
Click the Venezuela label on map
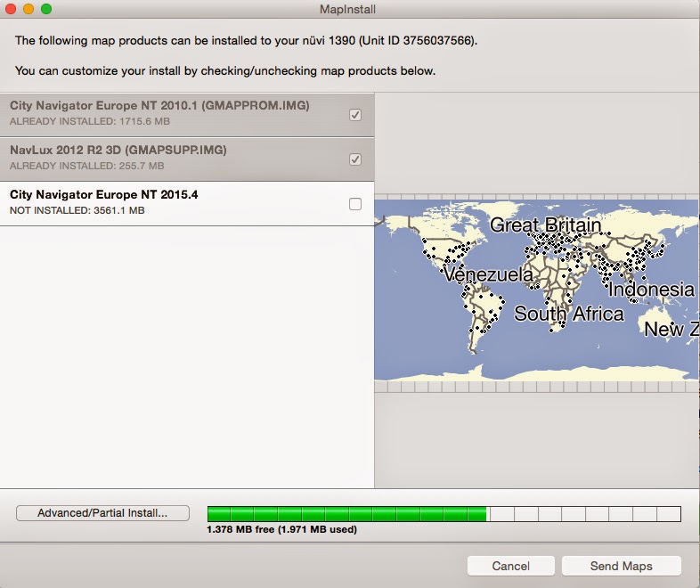pos(488,274)
